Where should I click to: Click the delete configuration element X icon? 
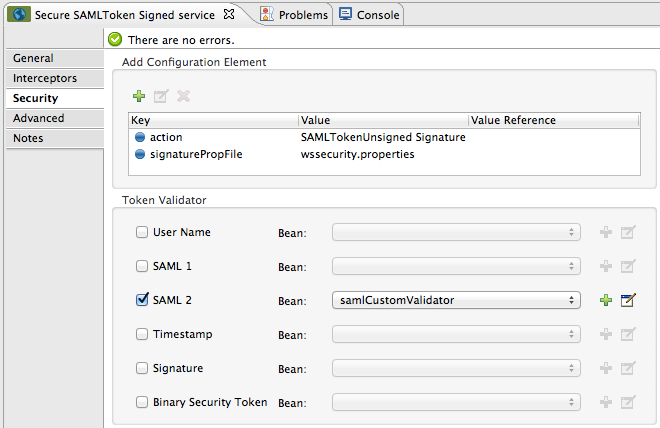(x=183, y=96)
